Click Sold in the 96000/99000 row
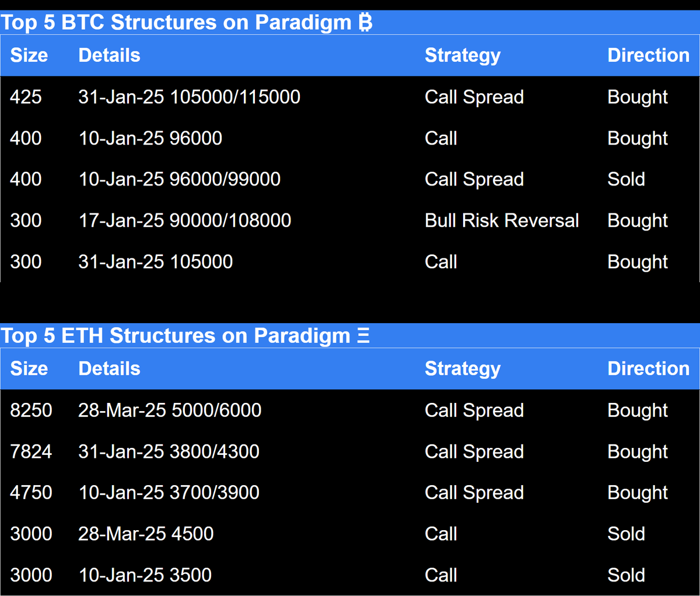The height and width of the screenshot is (596, 700). pyautogui.click(x=626, y=179)
